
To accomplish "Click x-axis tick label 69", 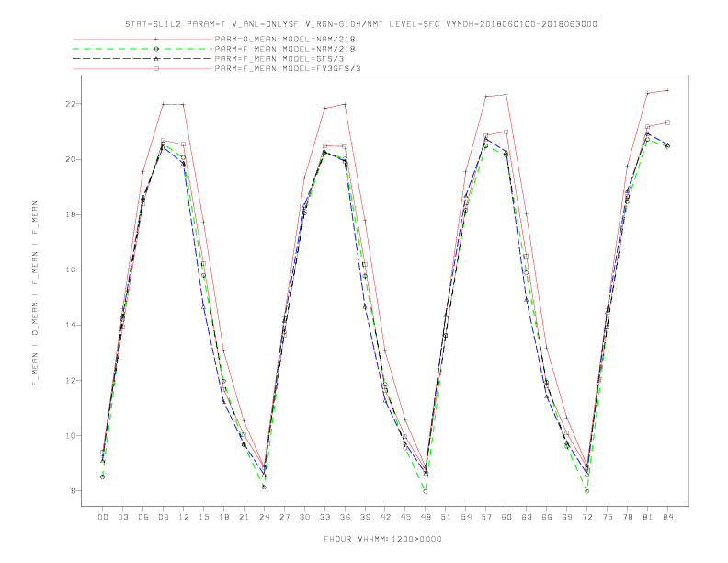I will click(x=567, y=517).
